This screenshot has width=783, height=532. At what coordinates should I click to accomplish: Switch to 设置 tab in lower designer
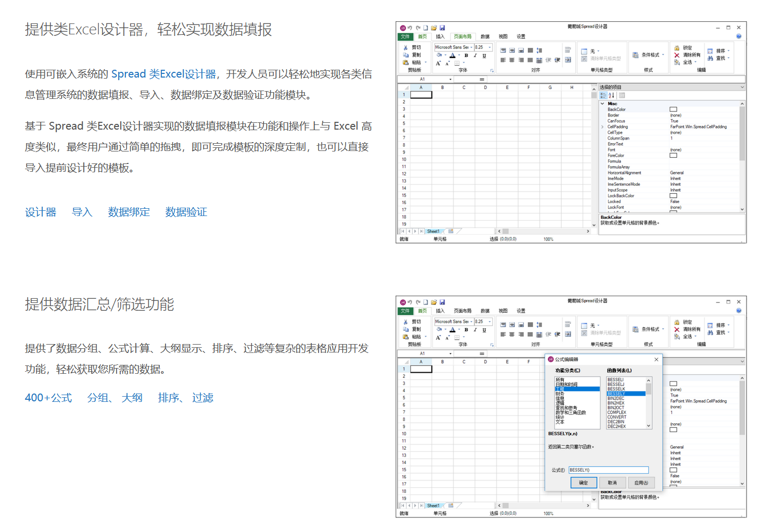(x=521, y=311)
